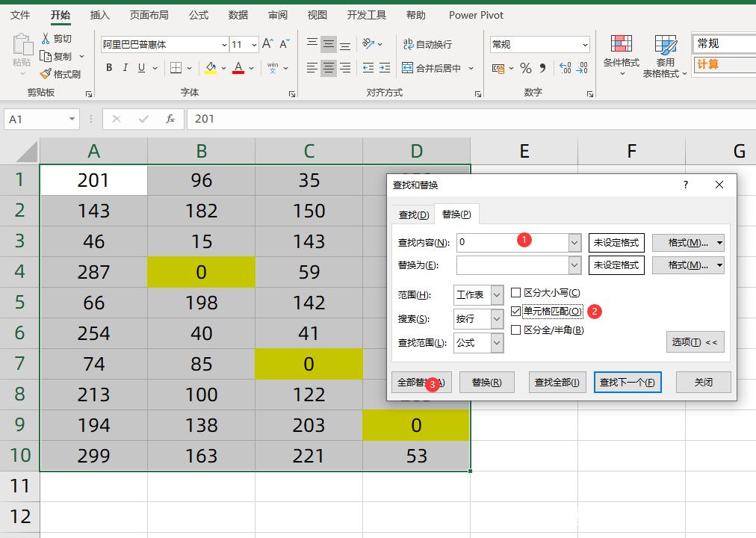Increase font size with the large A
756x538 pixels.
tap(267, 44)
